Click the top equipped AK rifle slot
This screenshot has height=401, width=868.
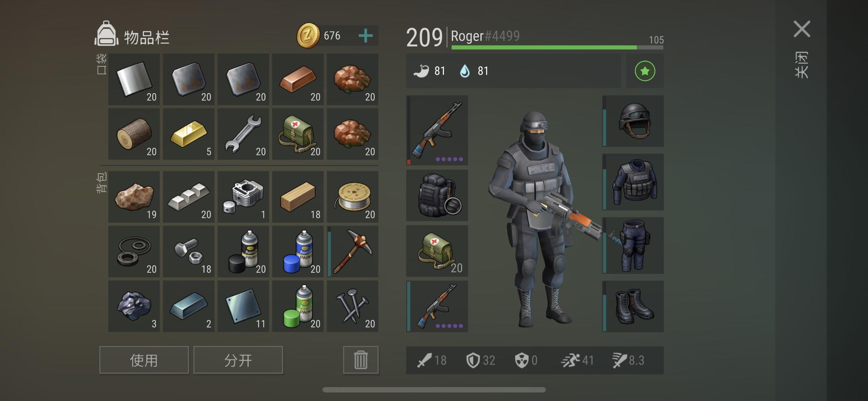[x=437, y=130]
